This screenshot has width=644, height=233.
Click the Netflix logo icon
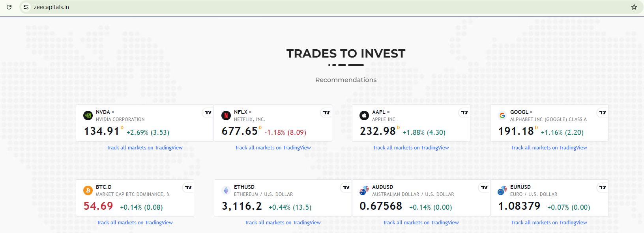(226, 116)
